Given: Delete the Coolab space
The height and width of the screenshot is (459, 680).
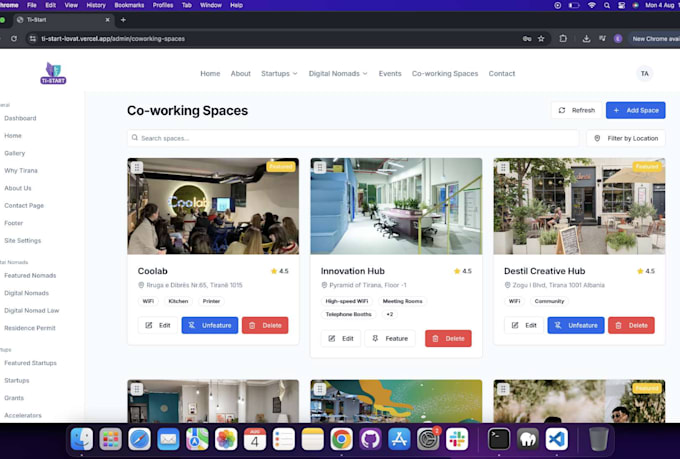Looking at the screenshot, I should [265, 325].
